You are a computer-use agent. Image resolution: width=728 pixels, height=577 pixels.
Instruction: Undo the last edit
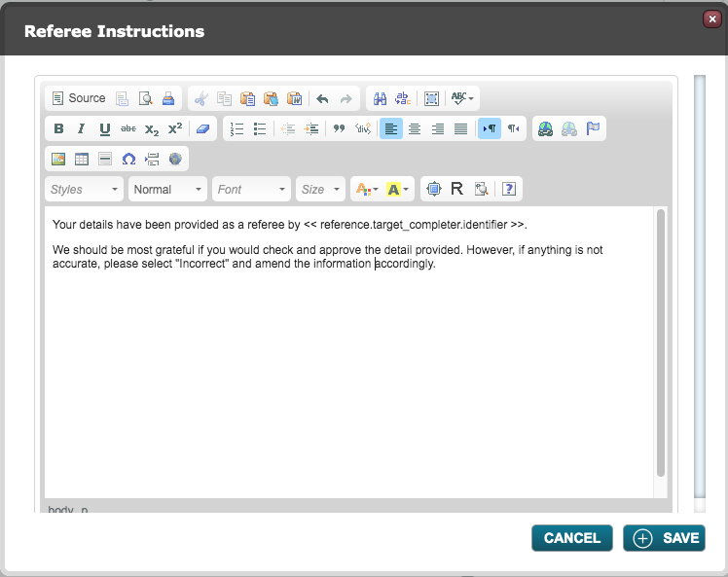click(322, 98)
